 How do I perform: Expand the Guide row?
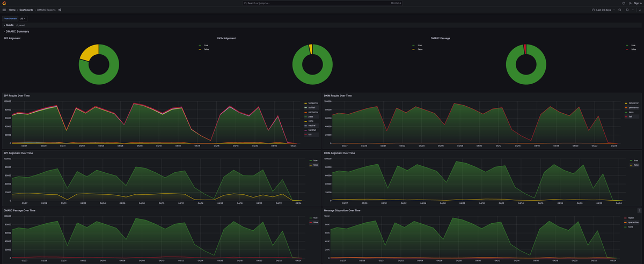click(9, 25)
